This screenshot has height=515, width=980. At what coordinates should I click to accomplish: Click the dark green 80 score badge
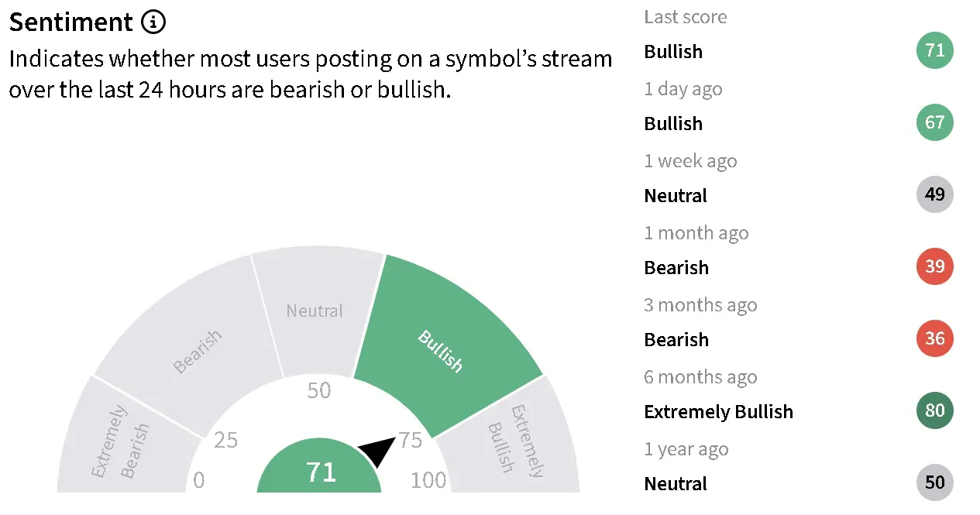[x=934, y=410]
